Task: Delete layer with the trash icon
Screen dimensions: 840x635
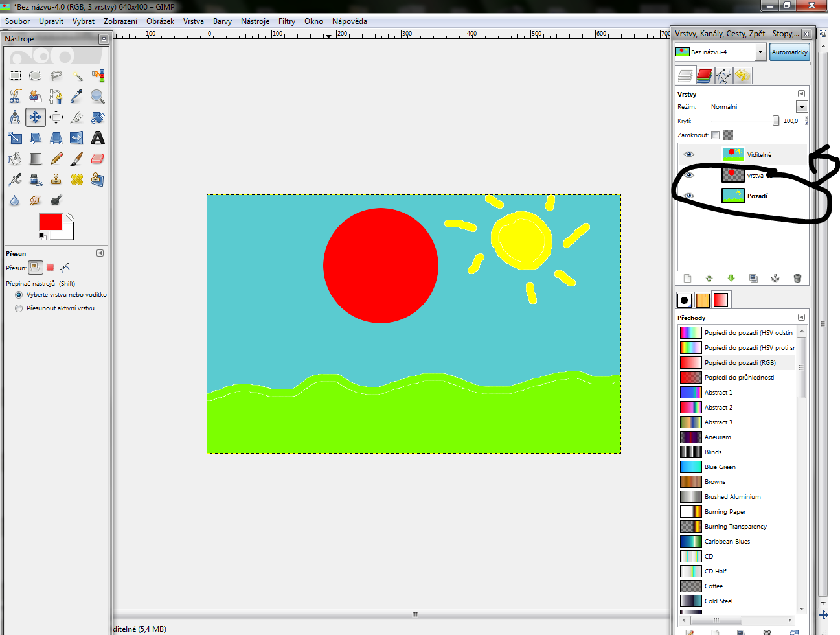Action: [x=797, y=279]
